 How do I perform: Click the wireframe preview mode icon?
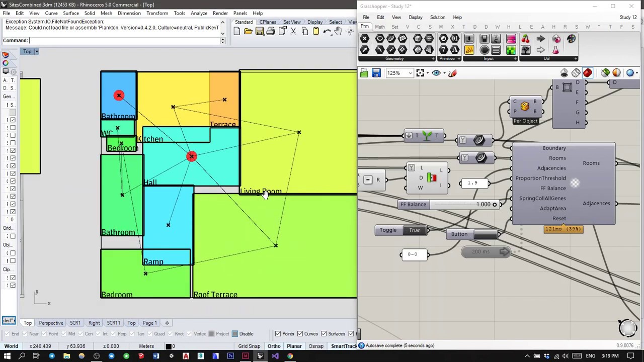[576, 73]
